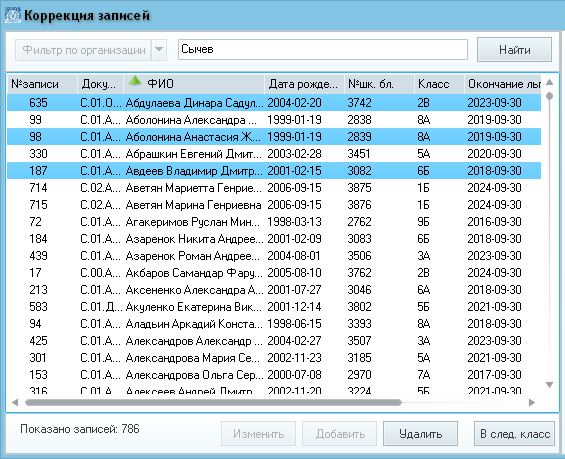
Task: Click the green sort arrow in ФИО column
Action: point(135,80)
